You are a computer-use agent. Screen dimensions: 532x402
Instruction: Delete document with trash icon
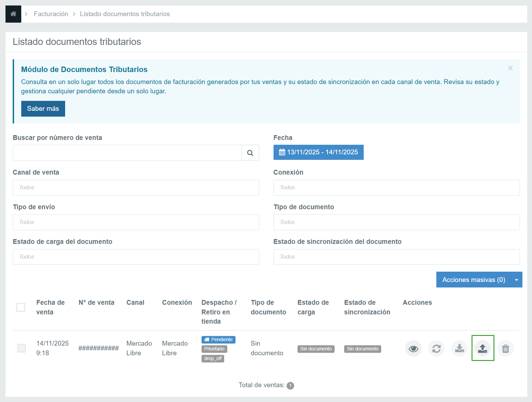click(506, 349)
